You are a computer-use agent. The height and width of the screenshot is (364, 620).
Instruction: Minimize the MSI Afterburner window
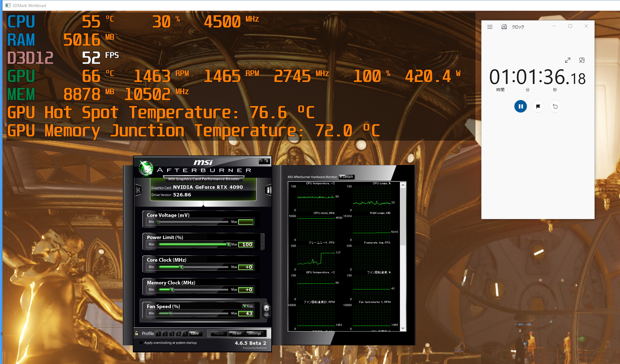(x=261, y=161)
